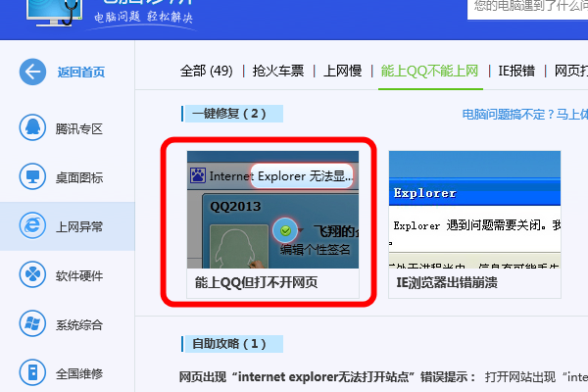The image size is (588, 392).
Task: Click 能上QQ但打不开网页 card title
Action: coord(257,282)
